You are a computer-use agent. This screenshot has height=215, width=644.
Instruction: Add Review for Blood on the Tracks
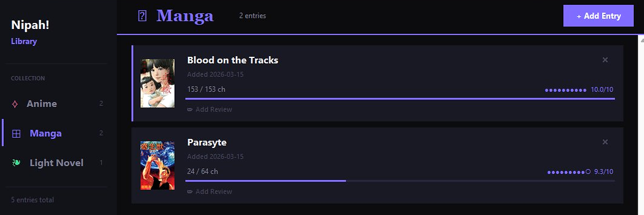coord(214,110)
